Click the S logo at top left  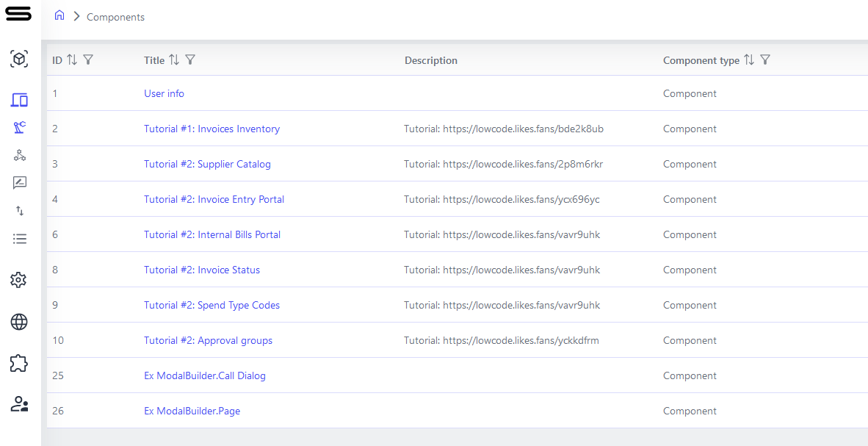(18, 13)
